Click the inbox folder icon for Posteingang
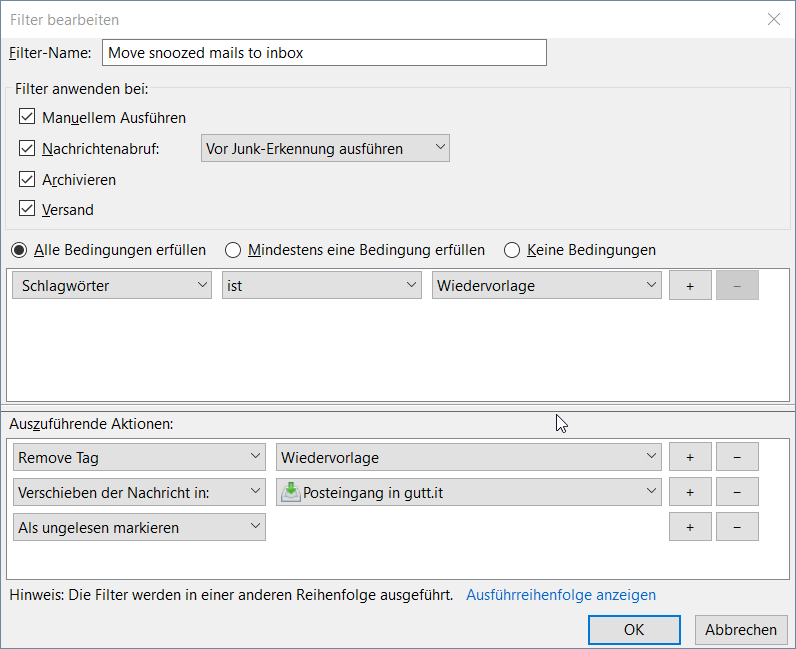Viewport: 796px width, 649px height. 290,492
